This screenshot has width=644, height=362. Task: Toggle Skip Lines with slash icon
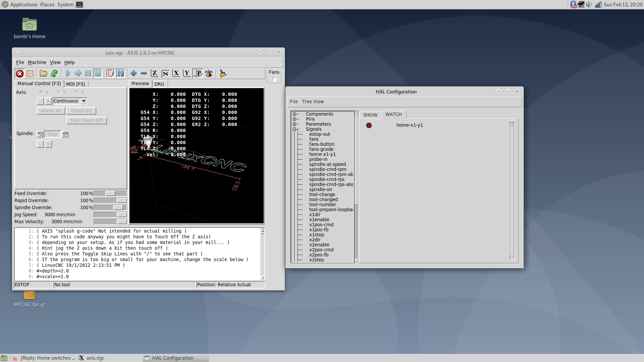pyautogui.click(x=111, y=73)
